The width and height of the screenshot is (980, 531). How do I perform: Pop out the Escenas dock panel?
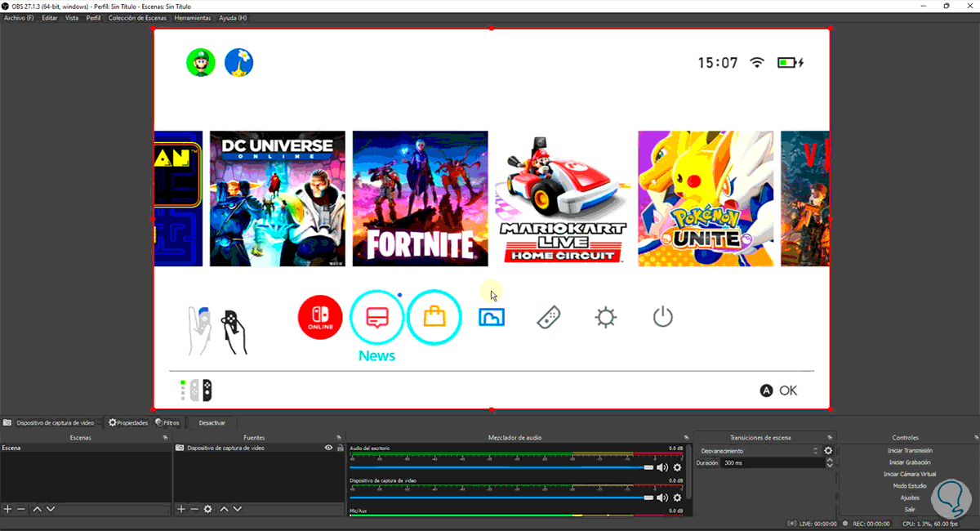167,438
